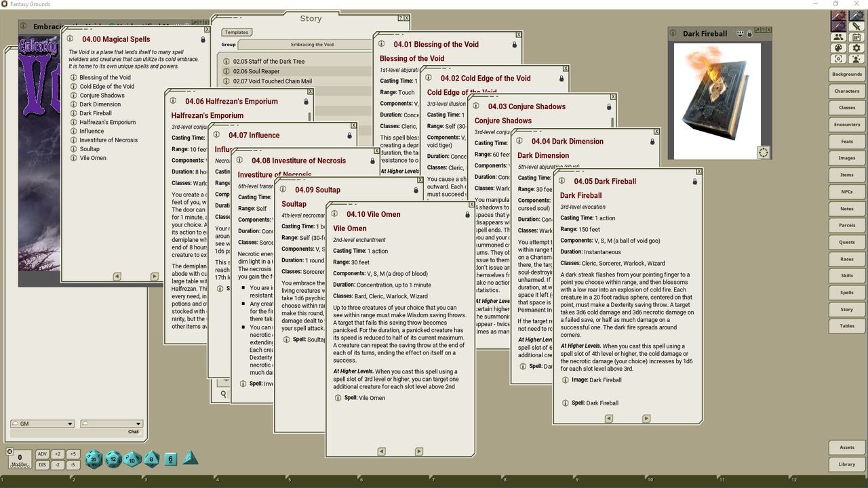
Task: Enable the ADV advantage button
Action: coord(42,453)
